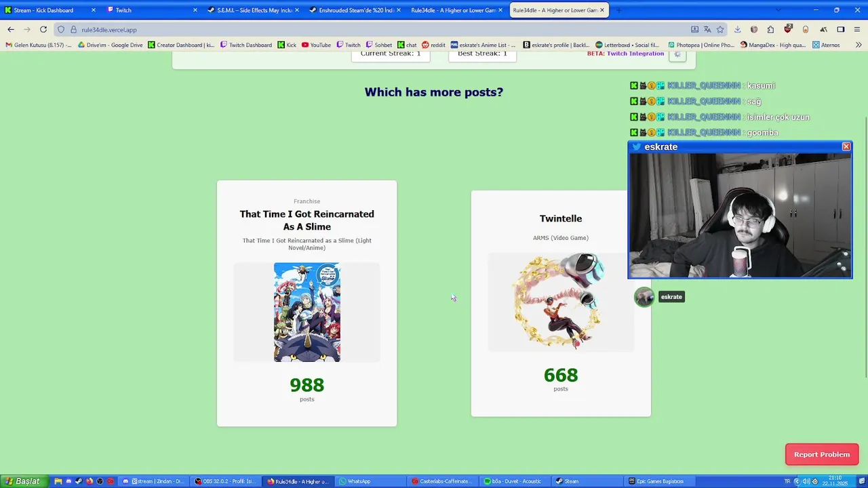Open the Twitch Dashboard bookmark
Image resolution: width=868 pixels, height=488 pixels.
tap(245, 45)
